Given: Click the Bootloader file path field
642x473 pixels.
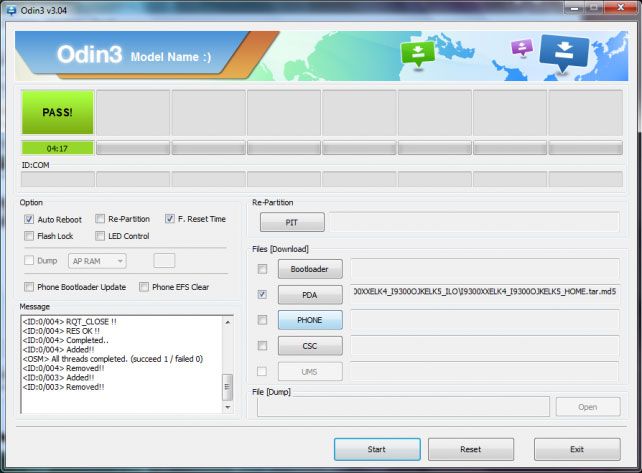Looking at the screenshot, I should pos(485,269).
